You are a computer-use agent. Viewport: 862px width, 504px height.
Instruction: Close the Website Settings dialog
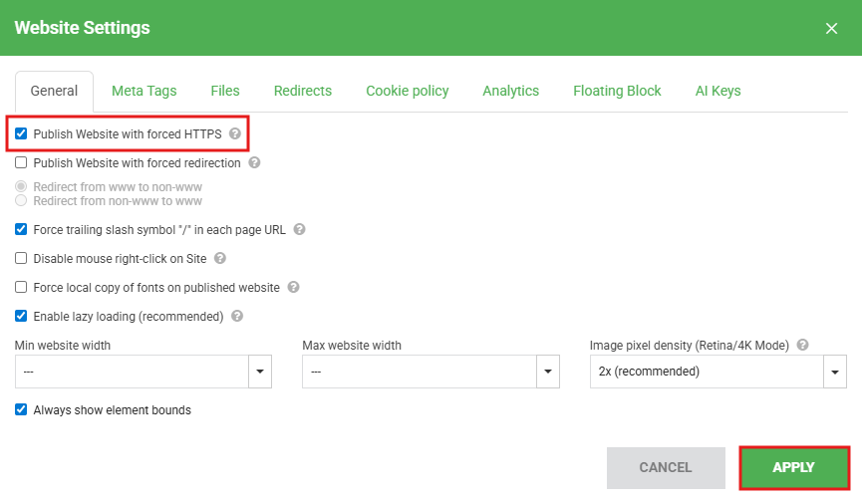(x=831, y=28)
